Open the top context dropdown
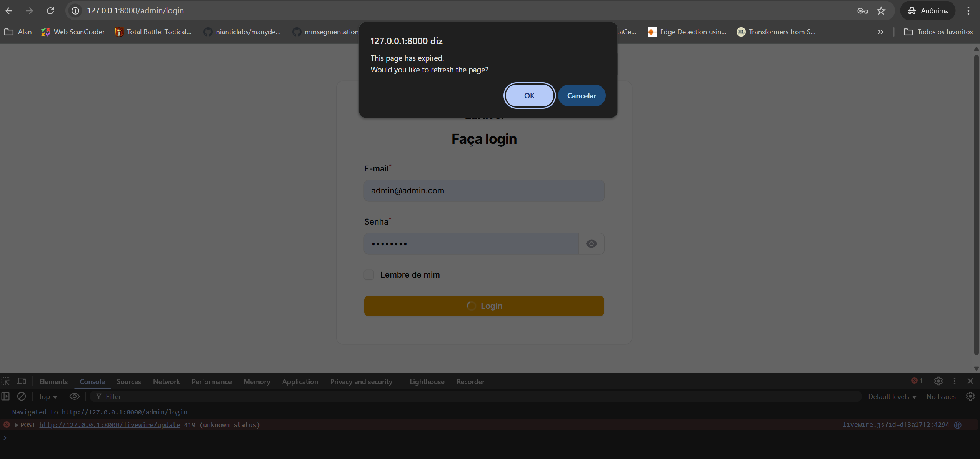This screenshot has height=459, width=980. [48, 397]
